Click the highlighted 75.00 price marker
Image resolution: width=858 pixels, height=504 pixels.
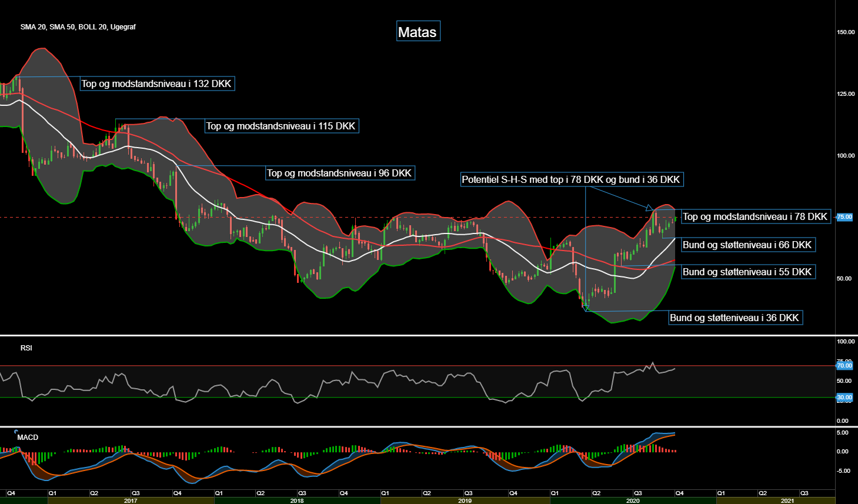pos(844,217)
